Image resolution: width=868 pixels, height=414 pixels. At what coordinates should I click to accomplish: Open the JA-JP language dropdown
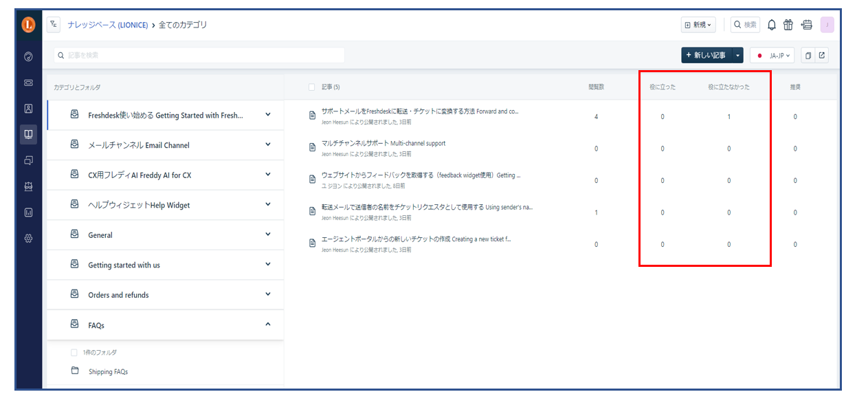click(x=772, y=56)
